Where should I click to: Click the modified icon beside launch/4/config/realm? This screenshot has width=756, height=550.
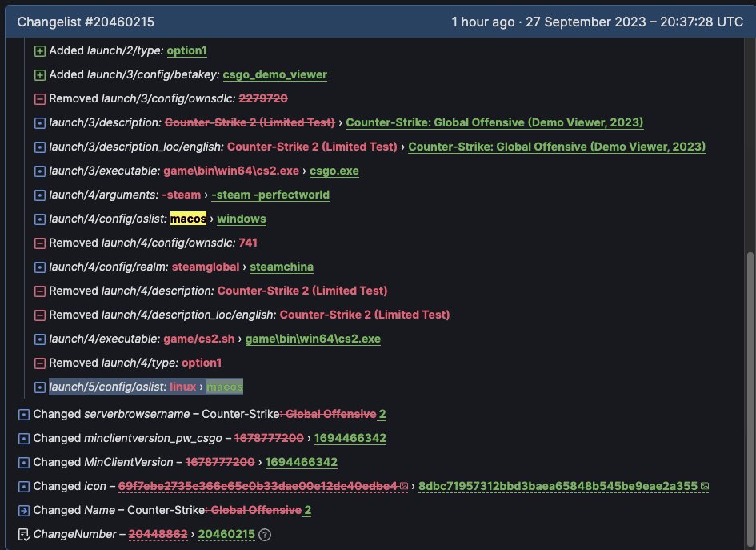point(40,267)
